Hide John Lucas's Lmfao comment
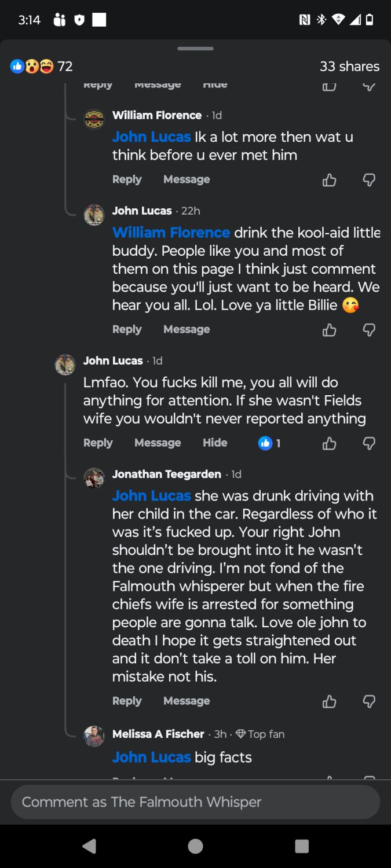Screen dimensions: 391x868 [x=215, y=443]
